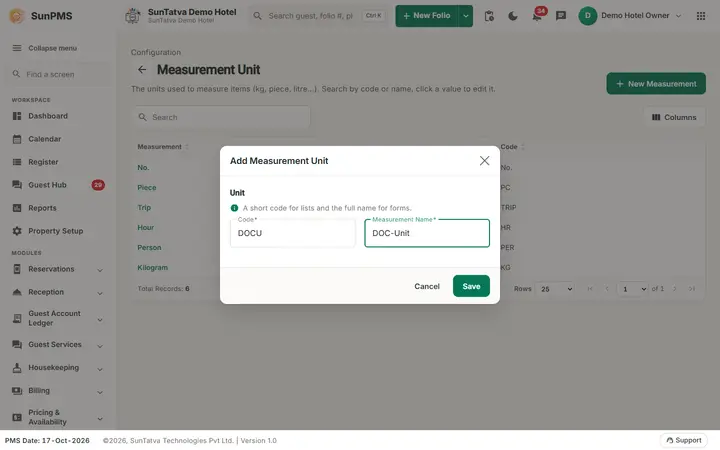Toggle dark mode with the moon icon
This screenshot has height=450, width=720.
tap(513, 16)
